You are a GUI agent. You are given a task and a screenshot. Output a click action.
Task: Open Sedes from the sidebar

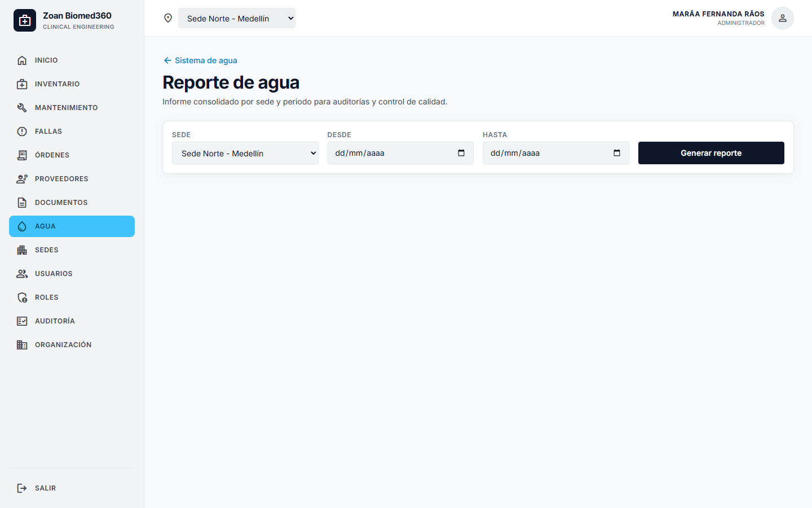(x=72, y=250)
